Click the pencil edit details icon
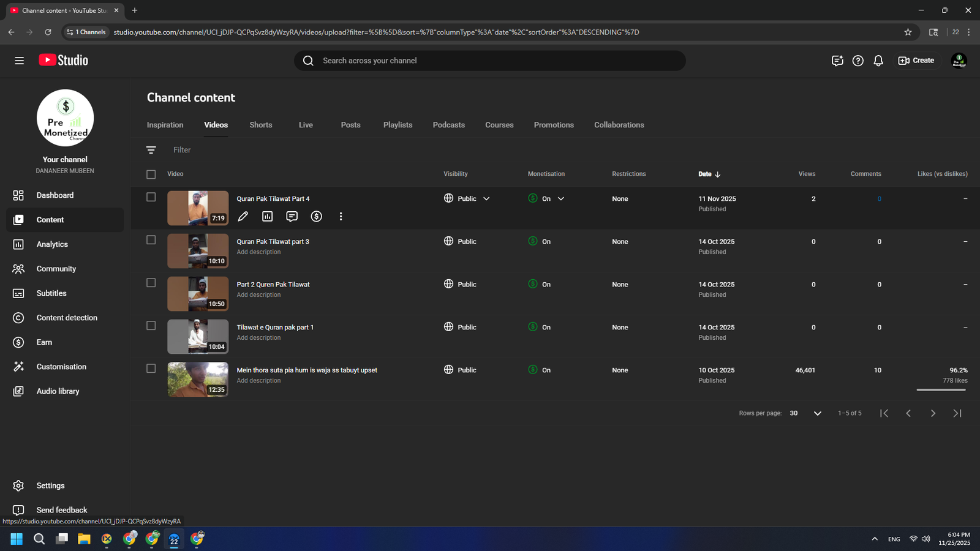This screenshot has height=551, width=980. (x=243, y=216)
